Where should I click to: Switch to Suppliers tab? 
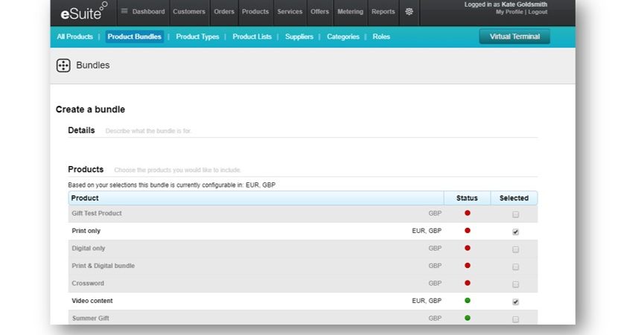click(299, 36)
